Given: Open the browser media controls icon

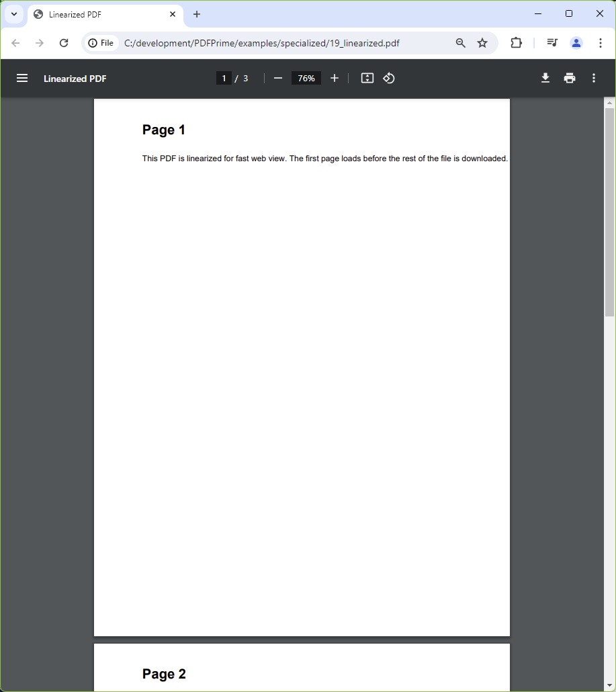Looking at the screenshot, I should (552, 42).
